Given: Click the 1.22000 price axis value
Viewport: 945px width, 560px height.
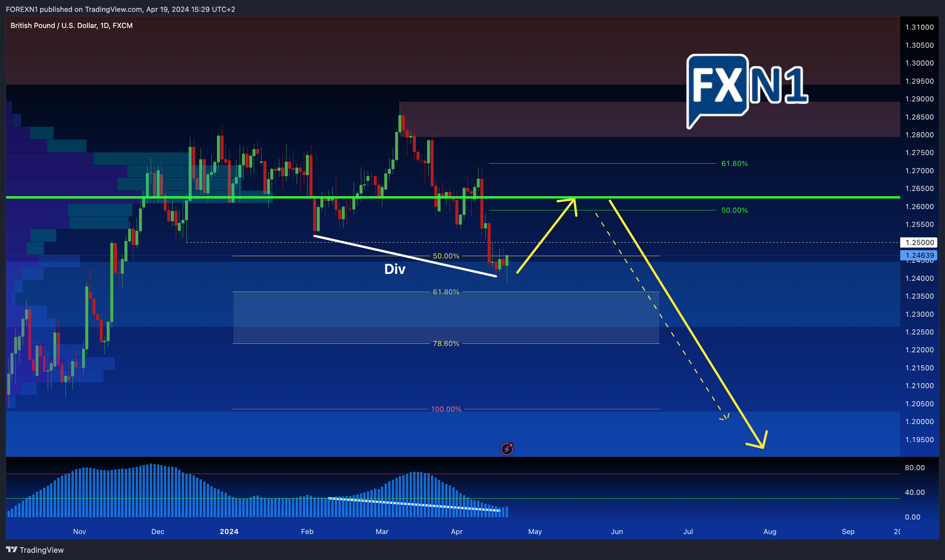Looking at the screenshot, I should coord(919,350).
